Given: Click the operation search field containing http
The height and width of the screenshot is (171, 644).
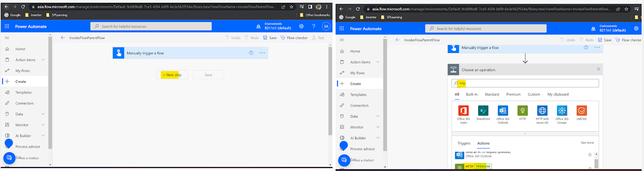Looking at the screenshot, I should tap(525, 83).
